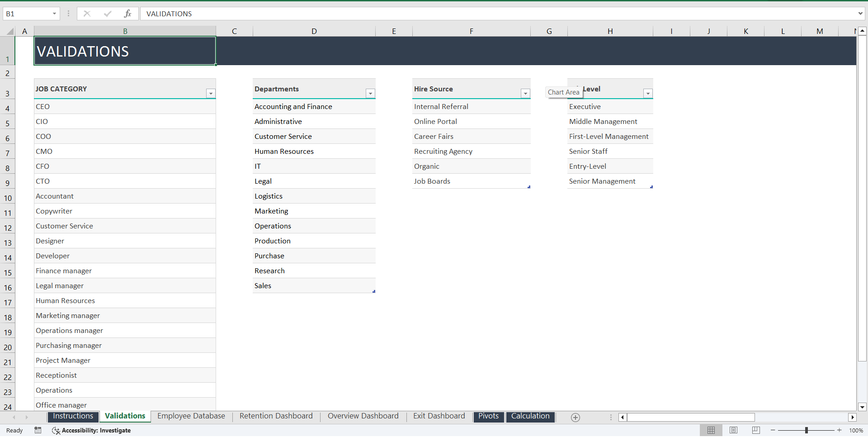Open the JOB CATEGORY filter dropdown
This screenshot has height=437, width=868.
tap(211, 94)
